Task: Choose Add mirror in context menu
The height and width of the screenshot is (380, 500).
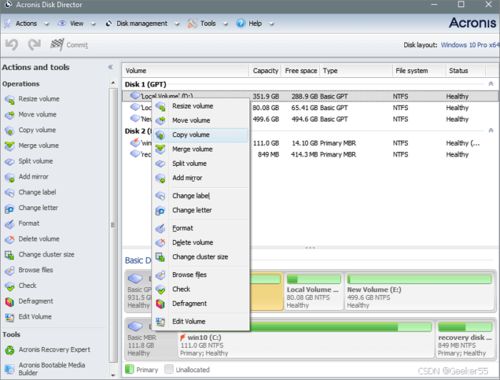Action: click(201, 178)
